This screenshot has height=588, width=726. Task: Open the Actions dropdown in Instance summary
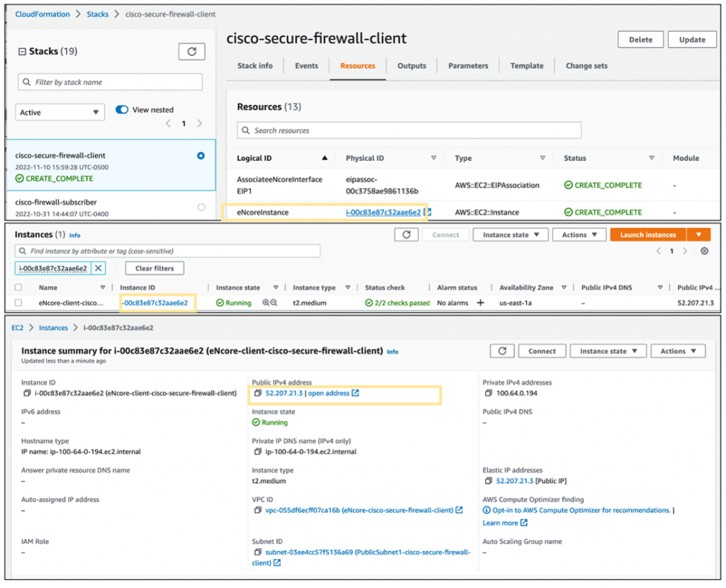(x=678, y=351)
